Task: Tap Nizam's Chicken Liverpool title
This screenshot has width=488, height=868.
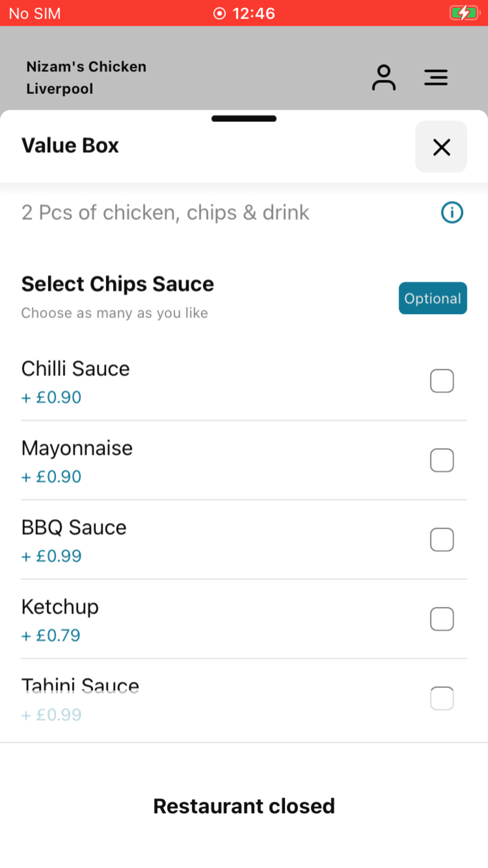Action: click(x=86, y=77)
